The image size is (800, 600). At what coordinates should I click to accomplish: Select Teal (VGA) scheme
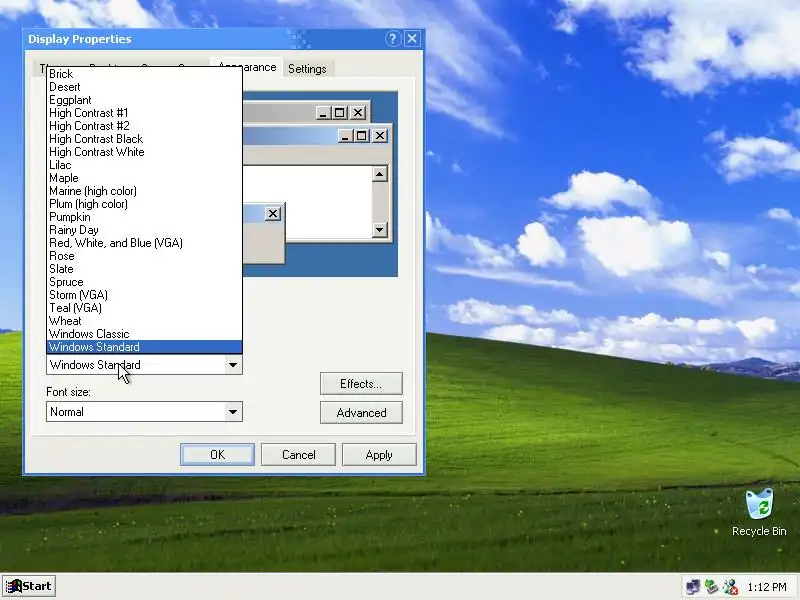[144, 308]
